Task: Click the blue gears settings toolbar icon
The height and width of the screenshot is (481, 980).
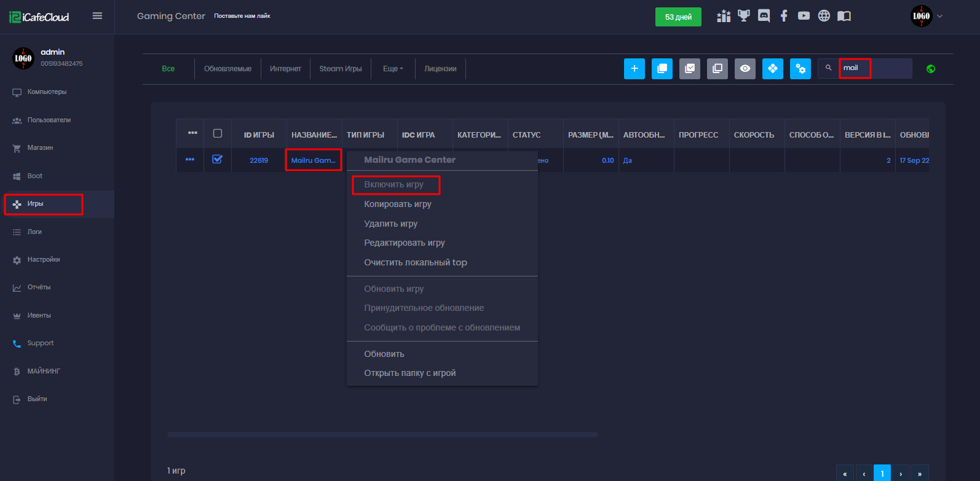Action: pyautogui.click(x=800, y=69)
